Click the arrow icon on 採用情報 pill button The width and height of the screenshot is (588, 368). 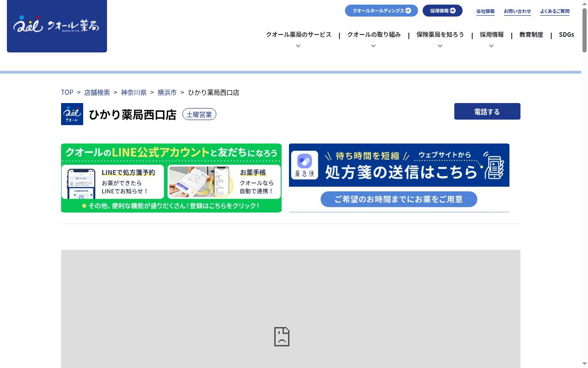tap(452, 11)
